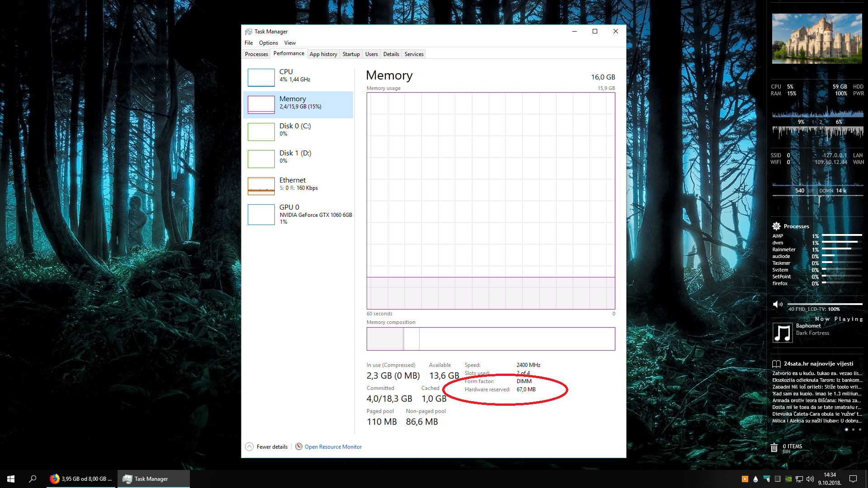Click Firefox icon in taskbar
Viewport: 868px width, 488px height.
(55, 479)
